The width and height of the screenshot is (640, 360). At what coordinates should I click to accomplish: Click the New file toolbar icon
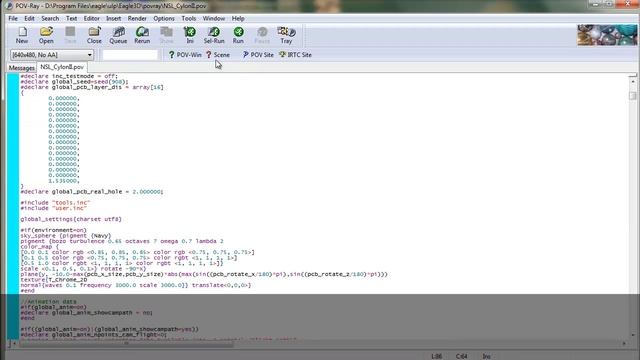22,35
